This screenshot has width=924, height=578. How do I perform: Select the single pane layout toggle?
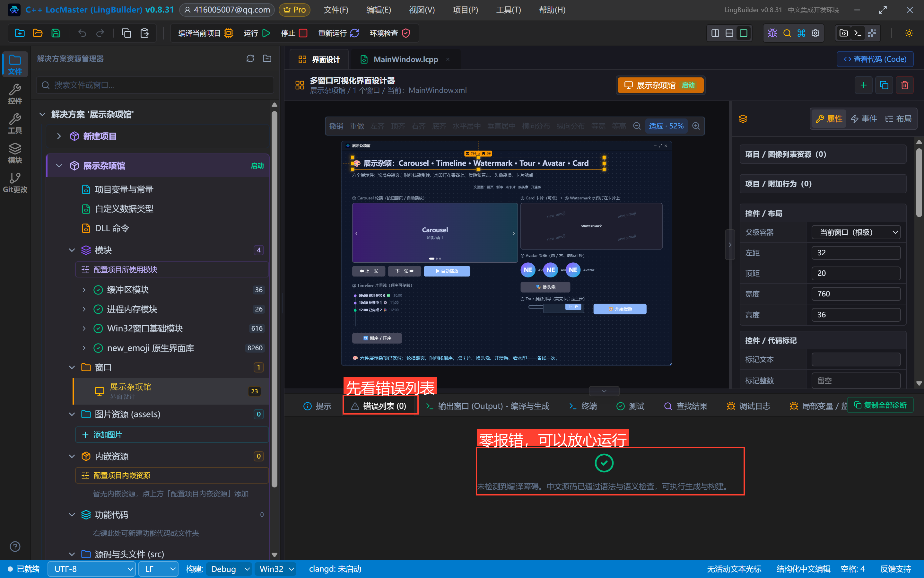(743, 33)
